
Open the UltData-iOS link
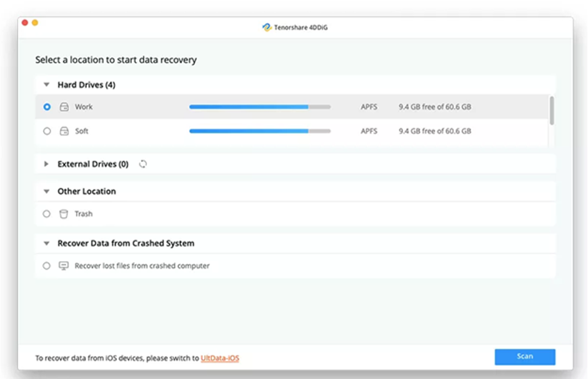tap(220, 358)
